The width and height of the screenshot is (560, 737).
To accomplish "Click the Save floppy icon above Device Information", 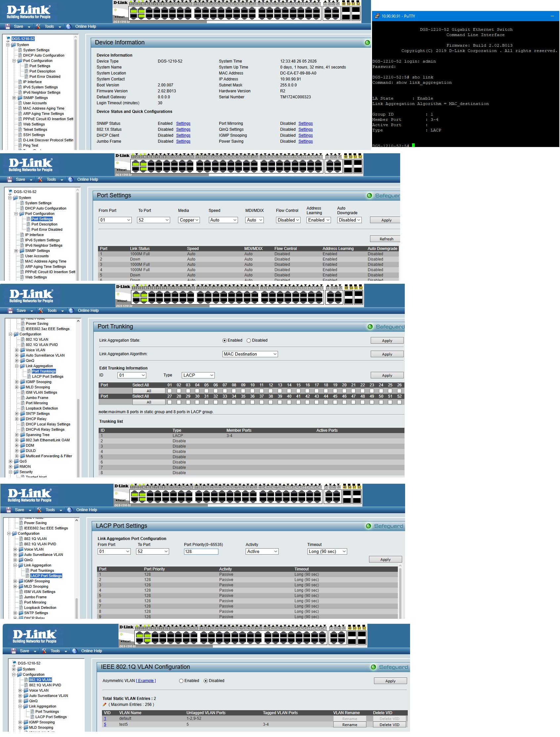I will [8, 27].
